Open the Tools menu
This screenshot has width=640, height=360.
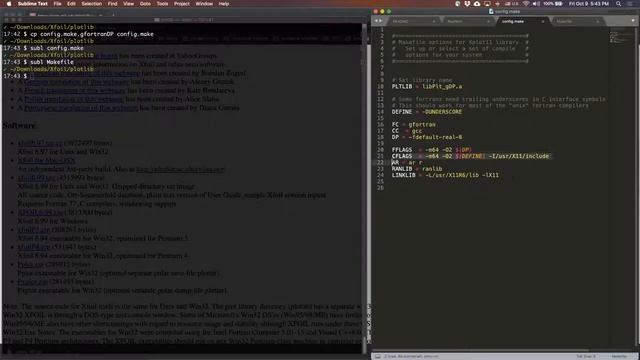(162, 4)
